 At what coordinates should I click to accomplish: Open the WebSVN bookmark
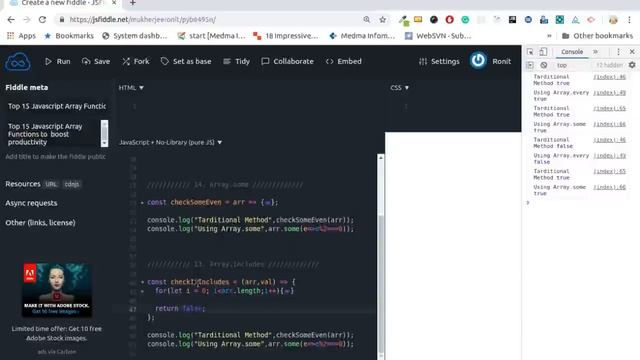[438, 36]
